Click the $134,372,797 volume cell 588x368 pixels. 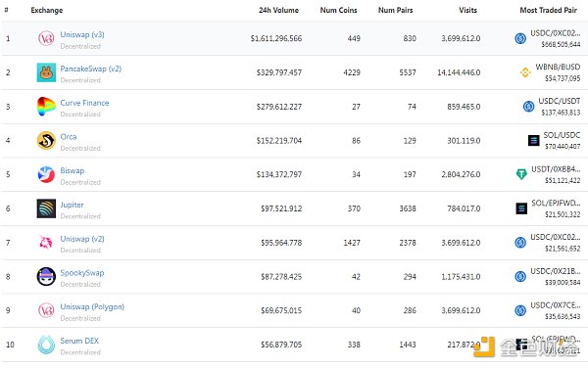click(x=279, y=174)
